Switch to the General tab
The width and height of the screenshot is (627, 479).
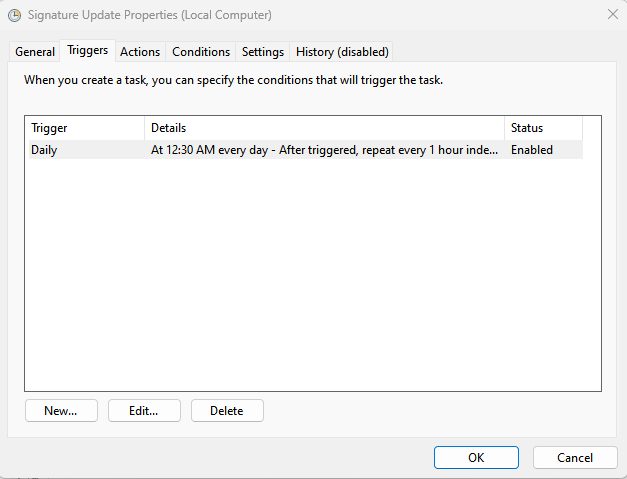pyautogui.click(x=35, y=52)
